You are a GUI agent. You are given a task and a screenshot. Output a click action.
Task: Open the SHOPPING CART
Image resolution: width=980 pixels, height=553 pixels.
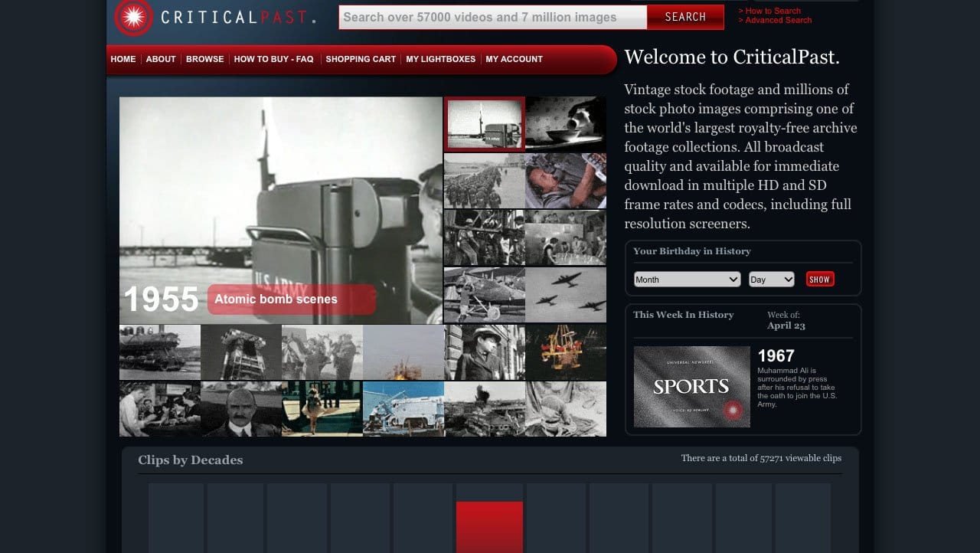tap(361, 59)
